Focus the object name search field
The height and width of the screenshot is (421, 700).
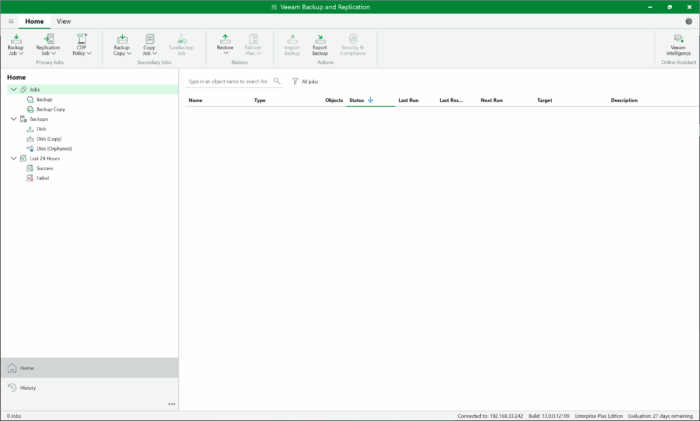tap(228, 81)
